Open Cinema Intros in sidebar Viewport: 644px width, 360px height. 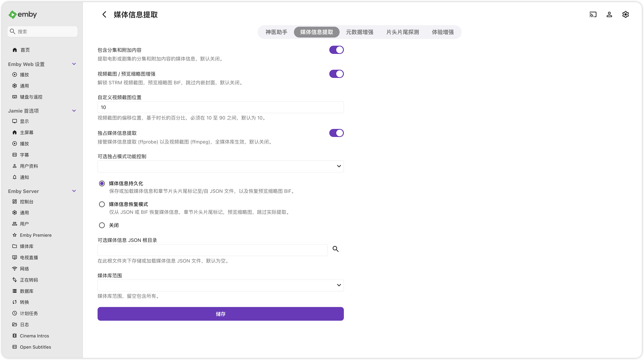34,336
